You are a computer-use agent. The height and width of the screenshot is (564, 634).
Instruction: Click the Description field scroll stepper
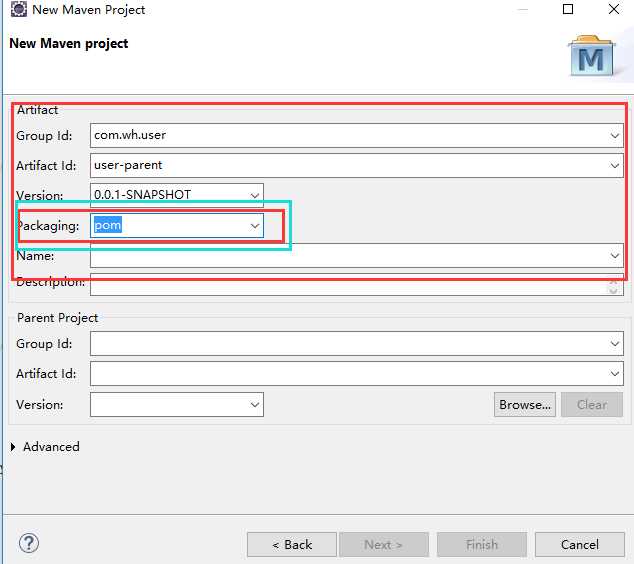coord(613,286)
